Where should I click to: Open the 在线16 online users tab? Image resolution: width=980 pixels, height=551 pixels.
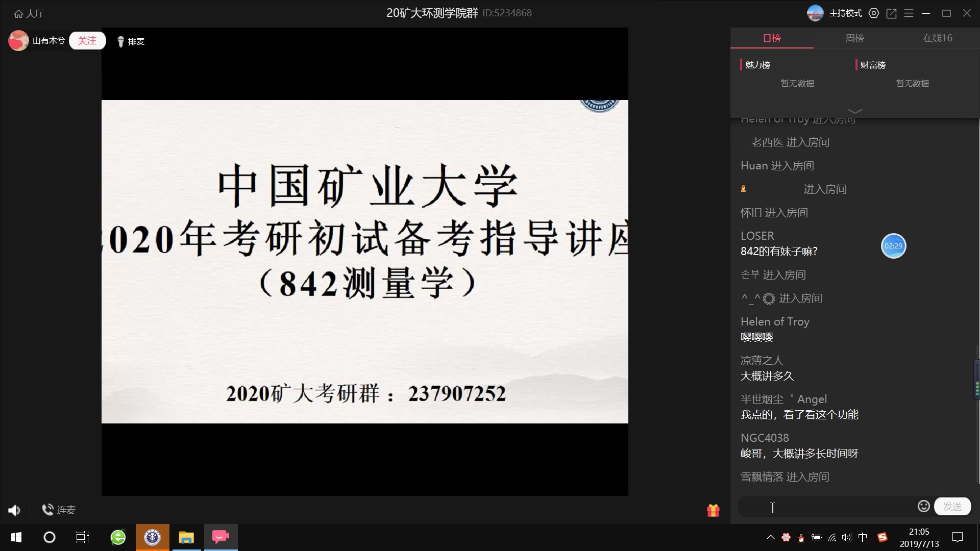(x=937, y=38)
